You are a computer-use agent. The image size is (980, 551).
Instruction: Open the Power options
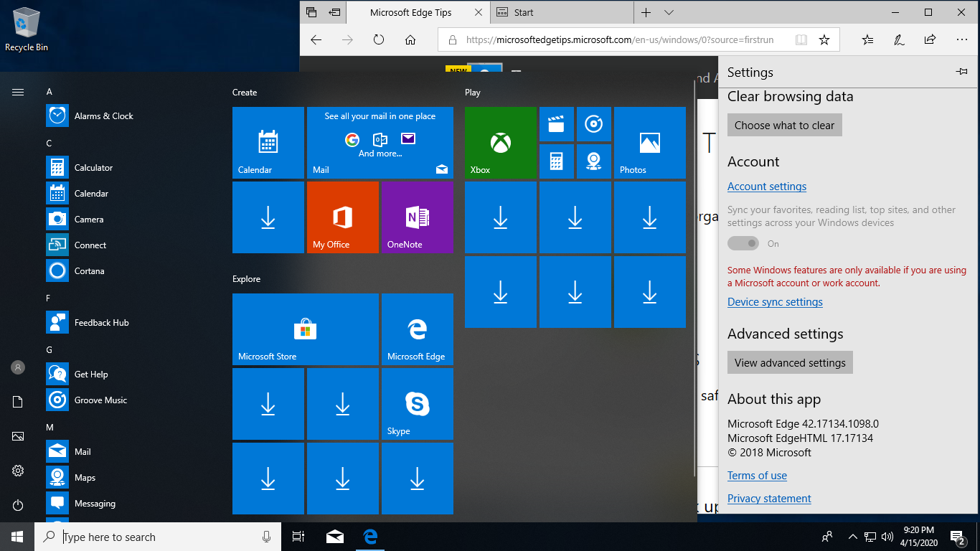point(18,505)
